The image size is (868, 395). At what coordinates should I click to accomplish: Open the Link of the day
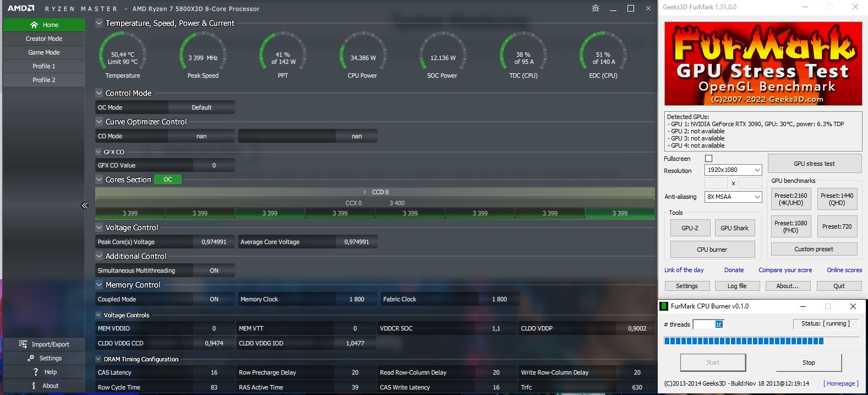pos(684,270)
